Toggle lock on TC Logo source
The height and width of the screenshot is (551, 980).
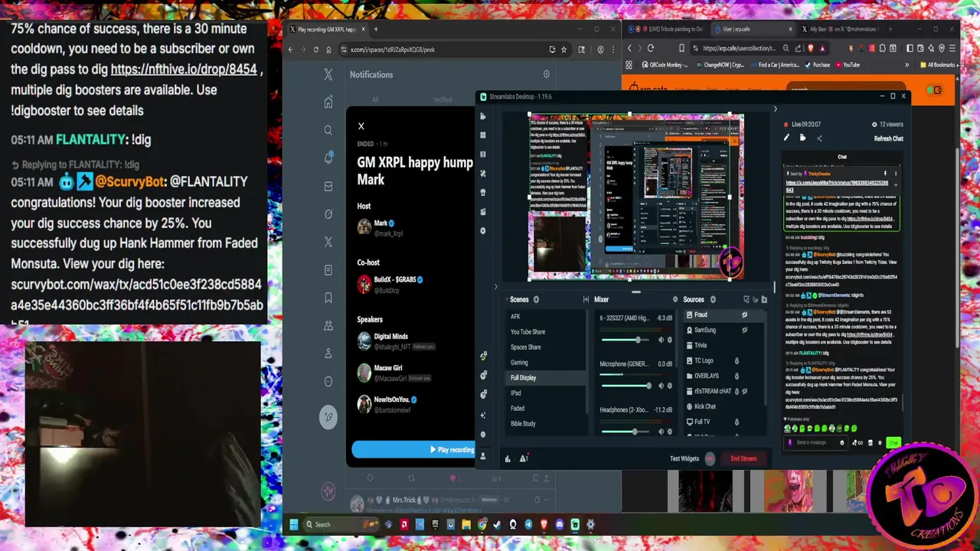(737, 360)
